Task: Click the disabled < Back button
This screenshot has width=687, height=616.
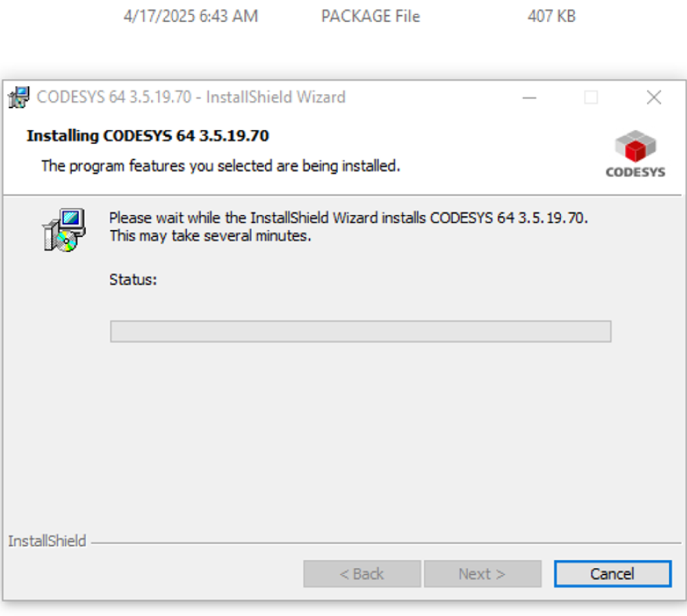Action: (362, 573)
